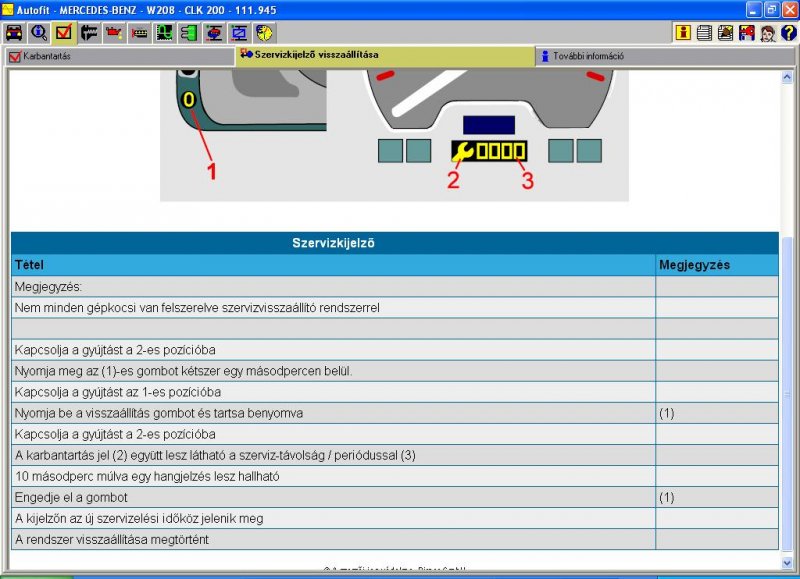Open the clock repair times icon
The height and width of the screenshot is (579, 800).
[x=264, y=33]
